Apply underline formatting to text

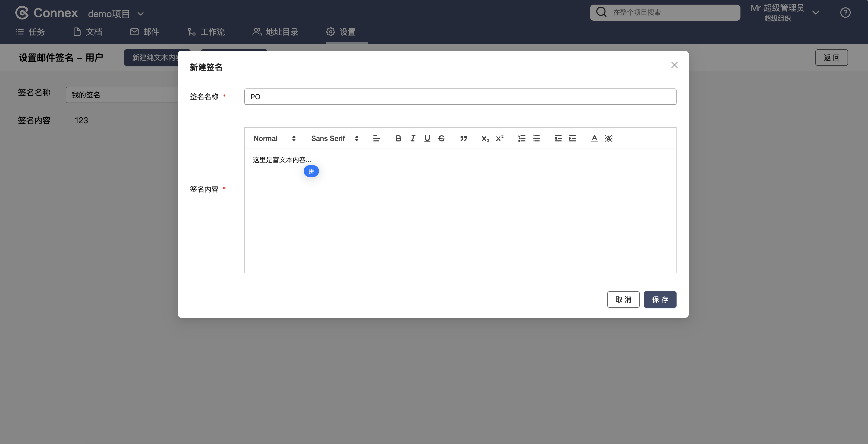(x=427, y=138)
